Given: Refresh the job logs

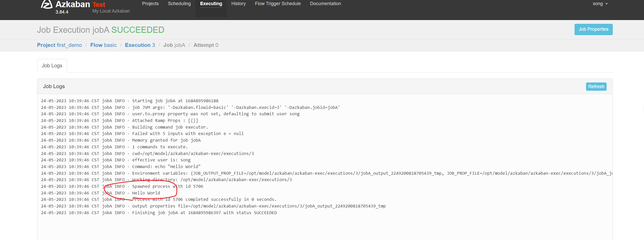Looking at the screenshot, I should click(596, 87).
